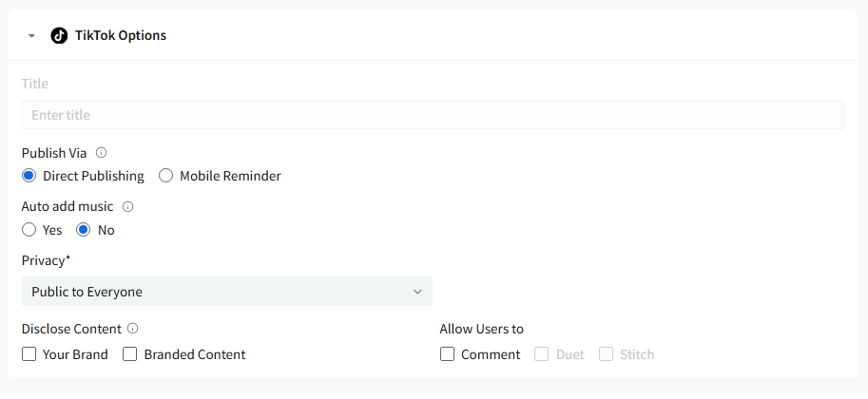Allow users to Comment checkbox
This screenshot has width=868, height=399.
448,354
